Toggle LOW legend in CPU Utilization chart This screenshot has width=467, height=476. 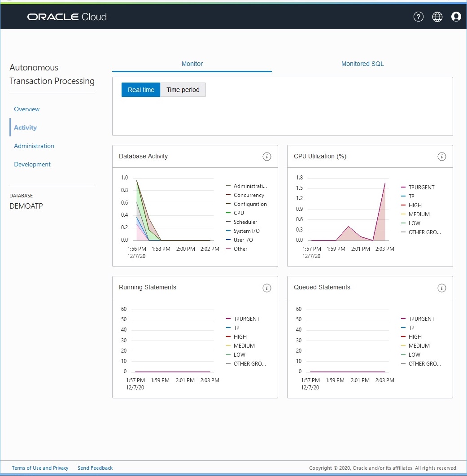pos(411,223)
